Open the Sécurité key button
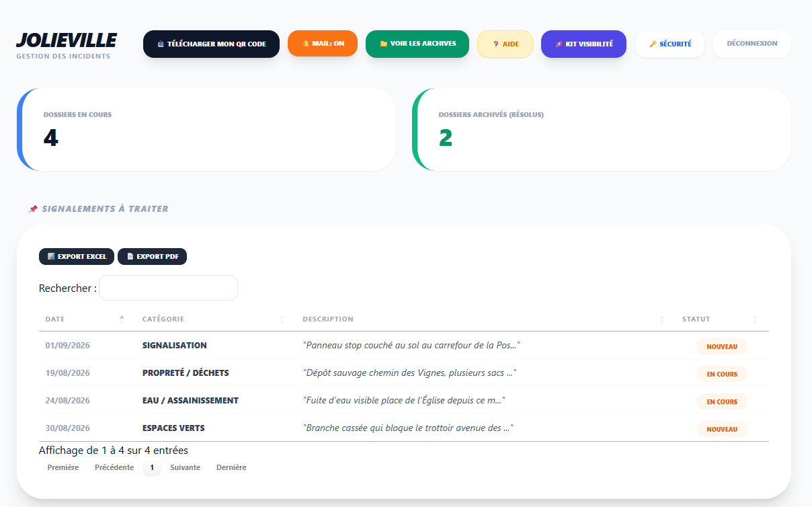This screenshot has width=812, height=507. pyautogui.click(x=669, y=44)
